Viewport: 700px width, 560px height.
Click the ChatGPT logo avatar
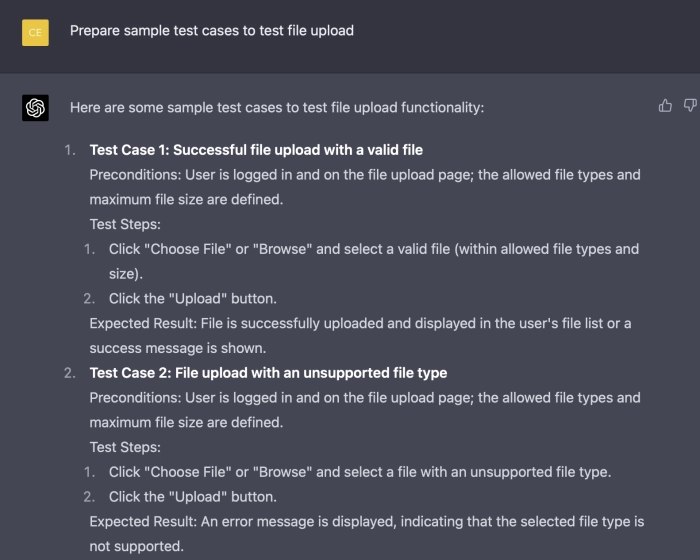pos(35,107)
